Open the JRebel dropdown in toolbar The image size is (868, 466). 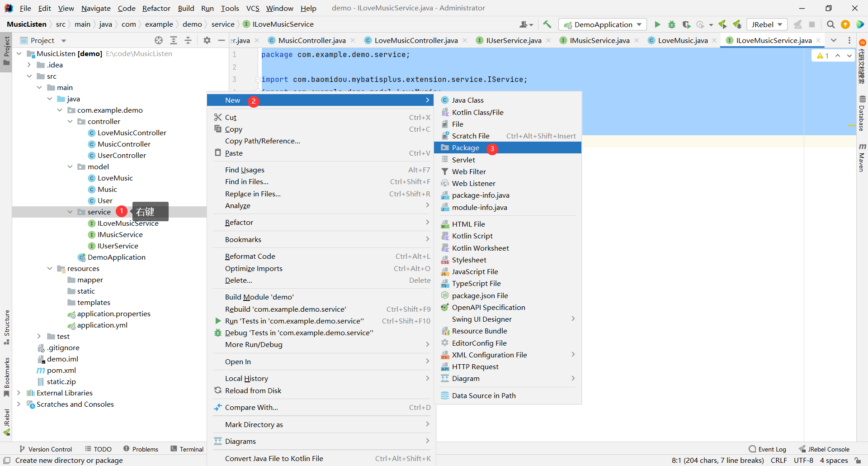point(767,24)
